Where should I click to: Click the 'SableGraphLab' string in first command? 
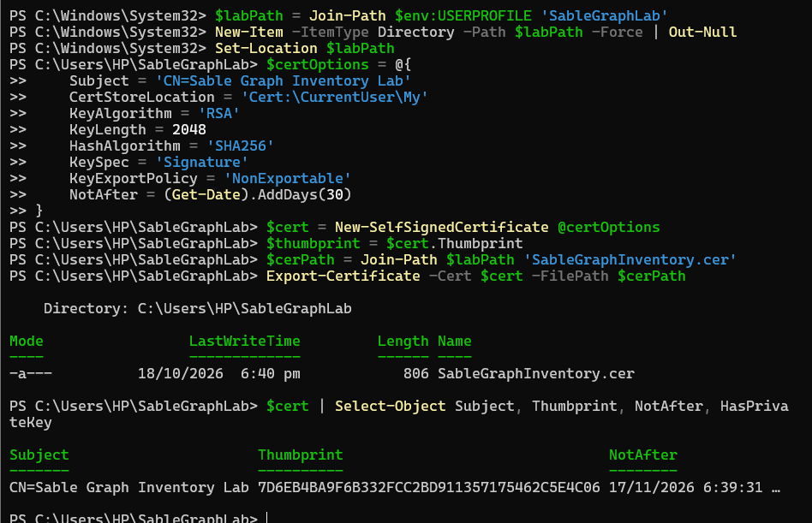coord(605,15)
